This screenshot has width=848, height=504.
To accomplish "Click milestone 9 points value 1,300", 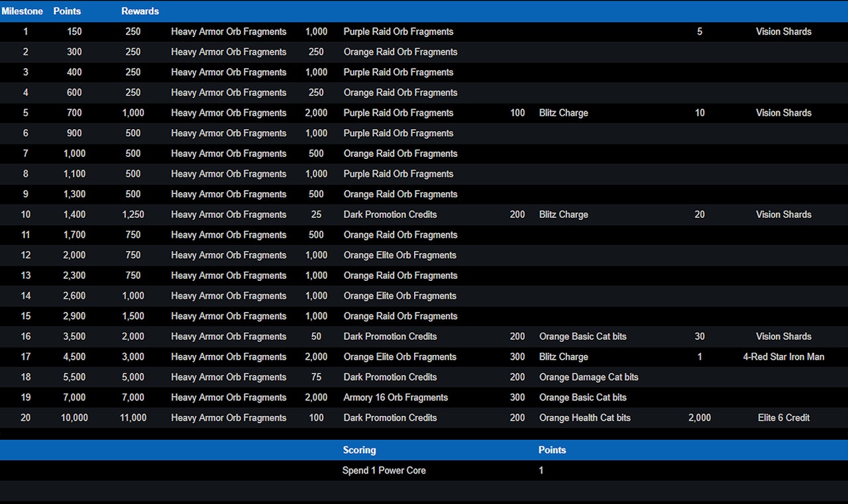I will (74, 194).
